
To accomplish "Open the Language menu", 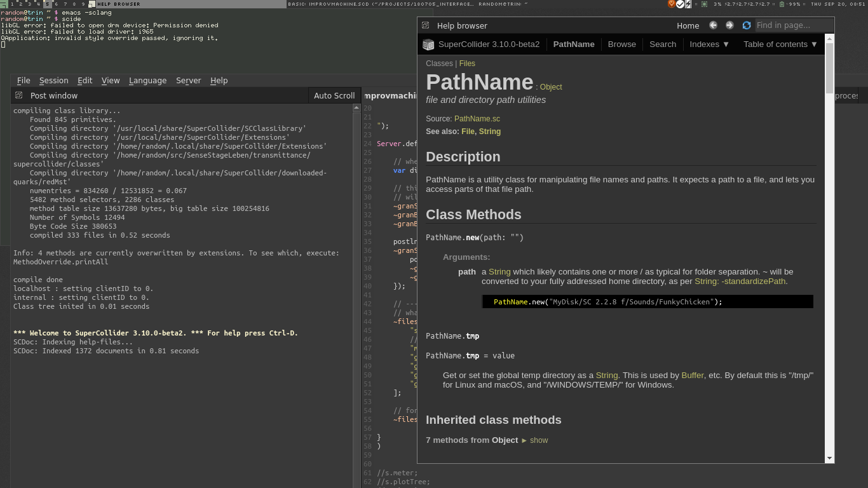I will point(147,81).
